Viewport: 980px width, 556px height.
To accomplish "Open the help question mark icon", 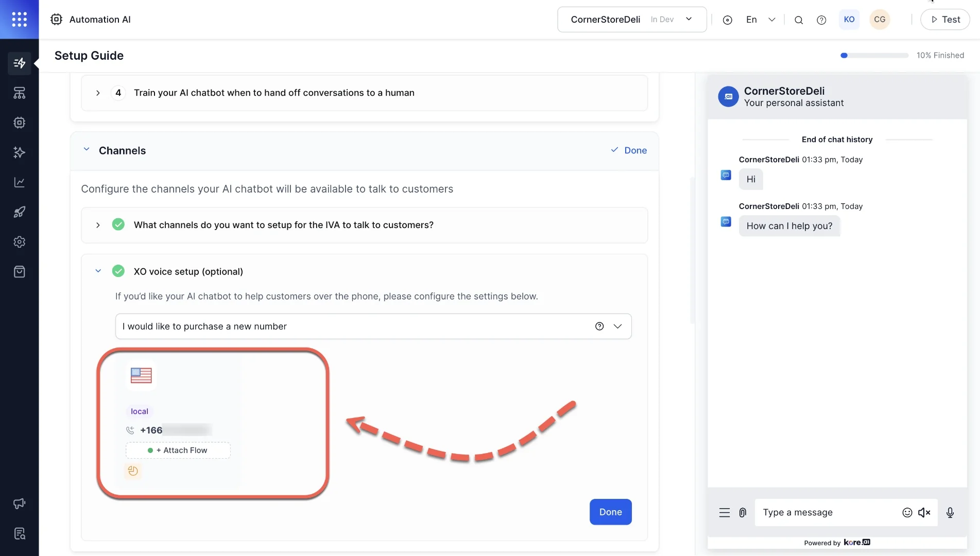I will [x=821, y=20].
